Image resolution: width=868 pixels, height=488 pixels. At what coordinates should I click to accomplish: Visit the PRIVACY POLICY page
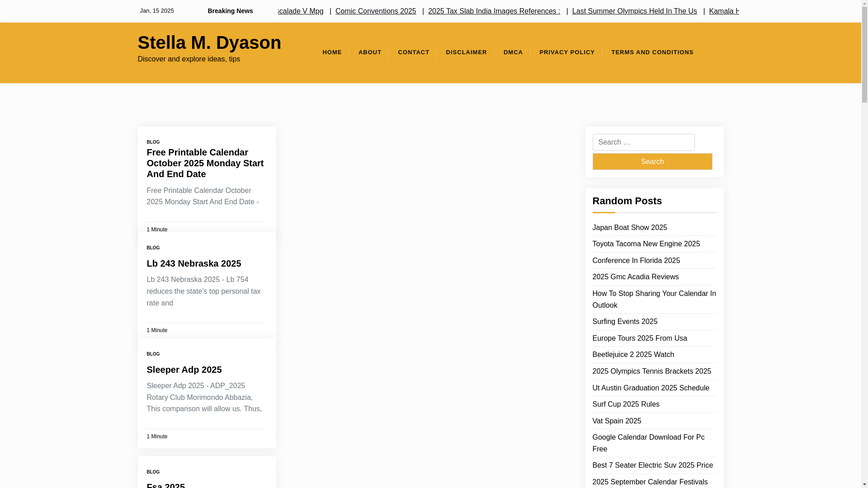point(566,52)
